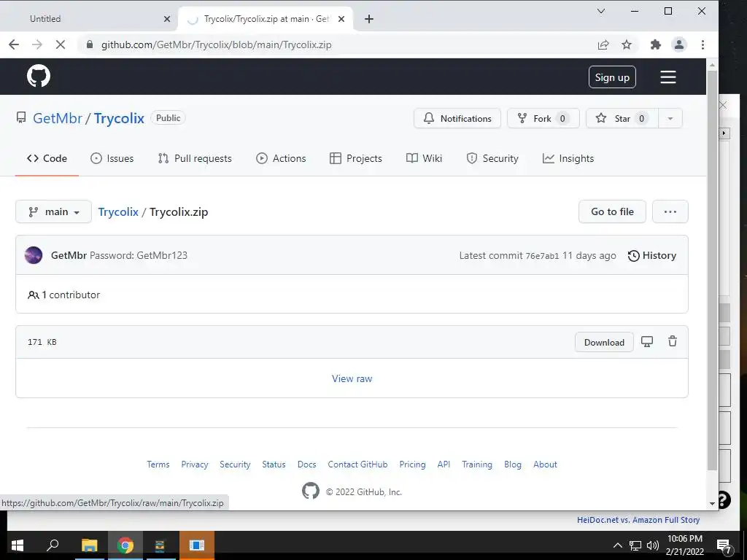Close the Untitled tab

pos(167,19)
